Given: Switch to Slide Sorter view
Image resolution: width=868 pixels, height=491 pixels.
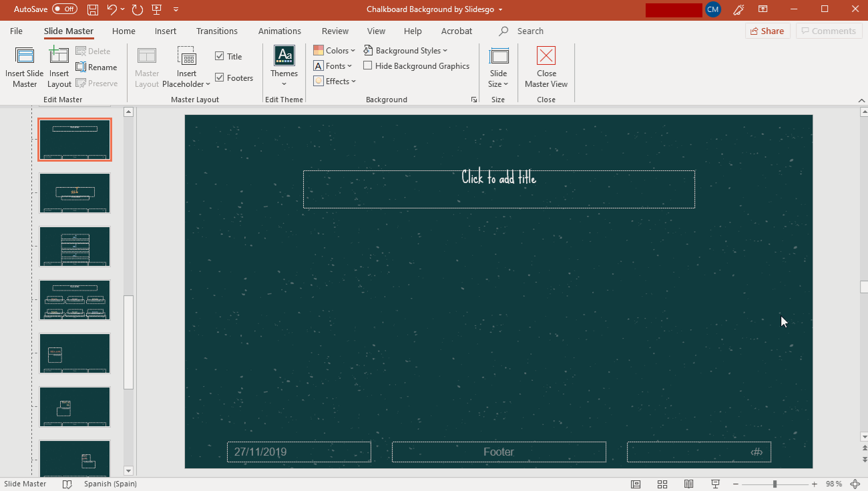Looking at the screenshot, I should 662,484.
